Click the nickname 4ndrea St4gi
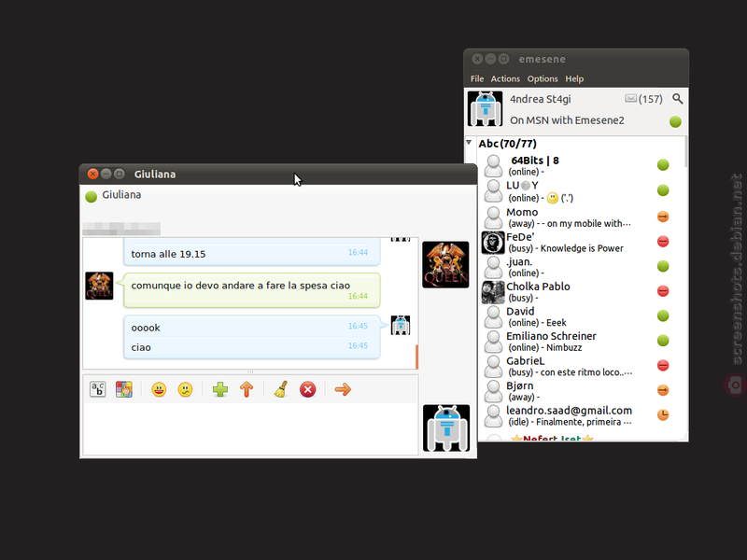Image resolution: width=747 pixels, height=560 pixels. point(541,99)
